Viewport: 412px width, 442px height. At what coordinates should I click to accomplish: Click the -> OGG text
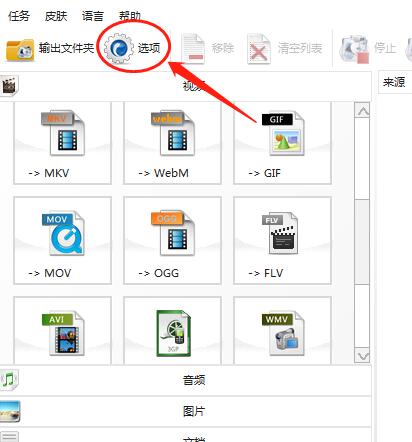tap(159, 273)
